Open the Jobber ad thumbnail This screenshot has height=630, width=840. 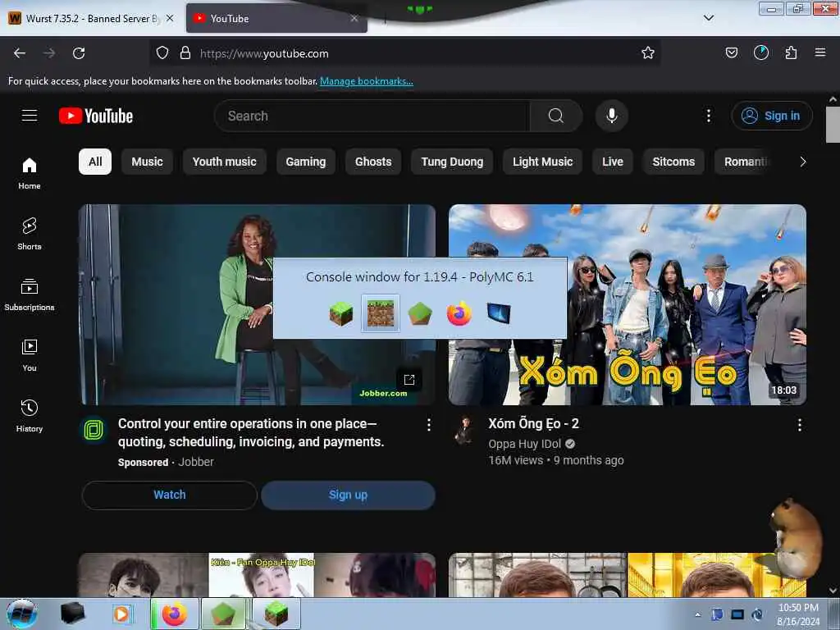point(257,304)
